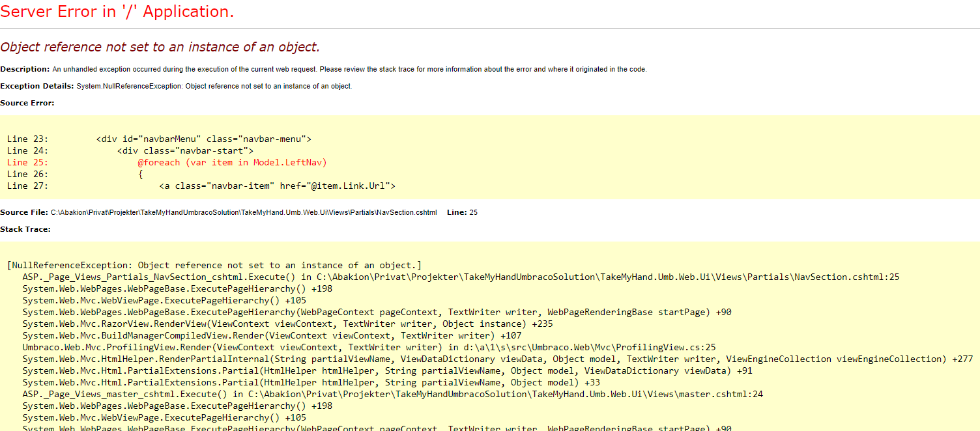
Task: Click the "BuildManagerCompiledView.Render" +107 stack line
Action: [272, 335]
